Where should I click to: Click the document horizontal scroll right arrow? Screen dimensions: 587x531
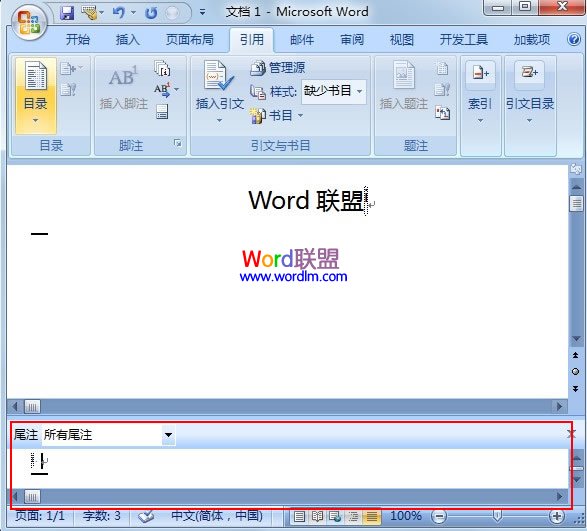tap(559, 406)
